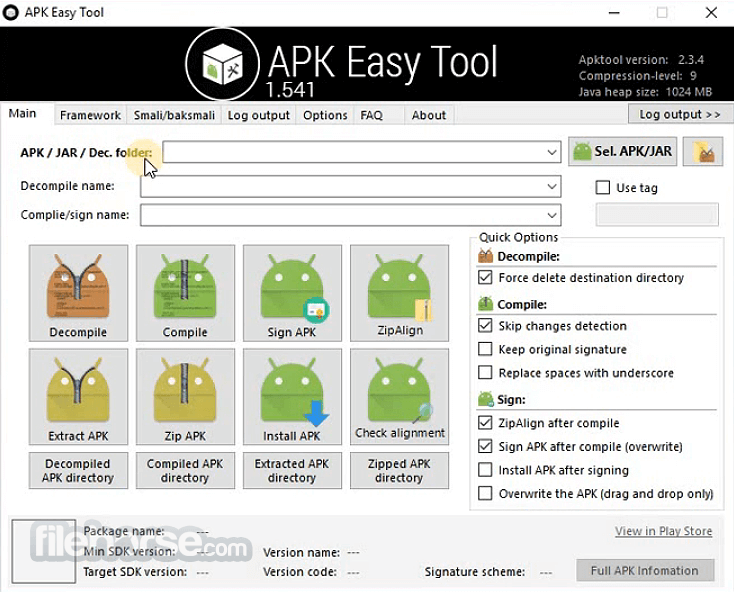Click the Zip APK icon button
This screenshot has height=592, width=734.
click(x=185, y=396)
